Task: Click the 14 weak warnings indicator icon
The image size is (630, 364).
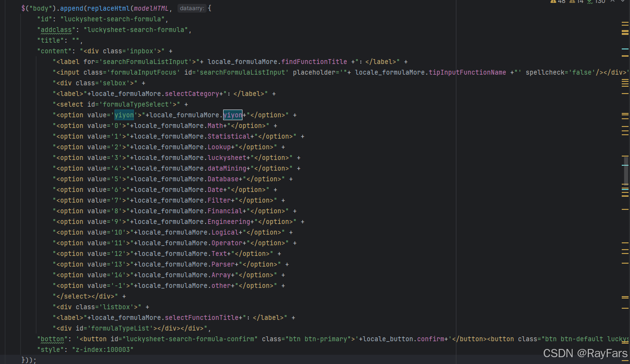Action: (572, 2)
